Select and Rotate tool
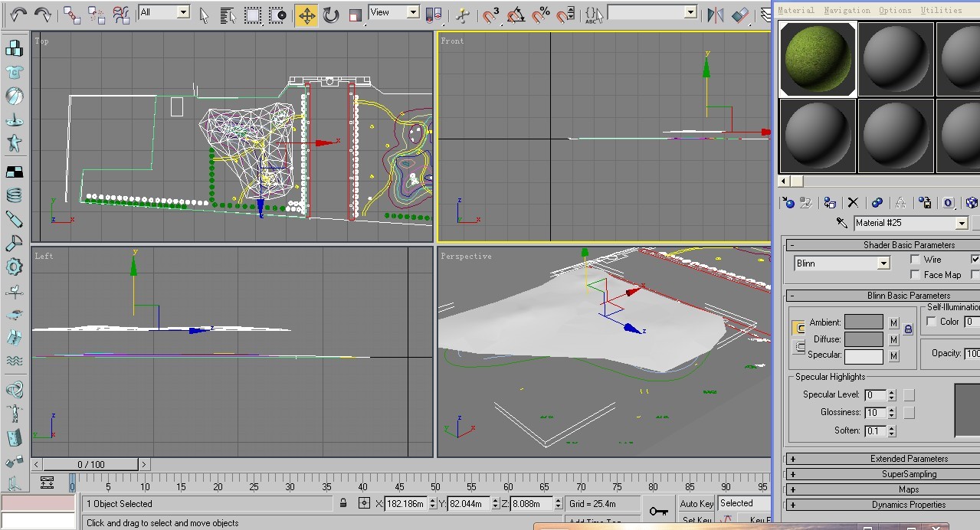 click(x=330, y=15)
